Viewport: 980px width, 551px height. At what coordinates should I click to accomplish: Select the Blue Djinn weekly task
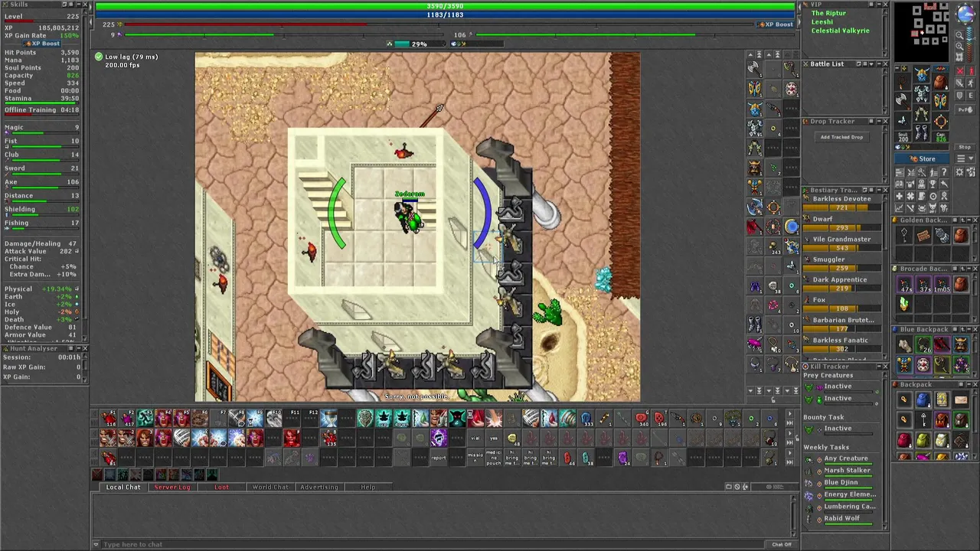point(841,483)
